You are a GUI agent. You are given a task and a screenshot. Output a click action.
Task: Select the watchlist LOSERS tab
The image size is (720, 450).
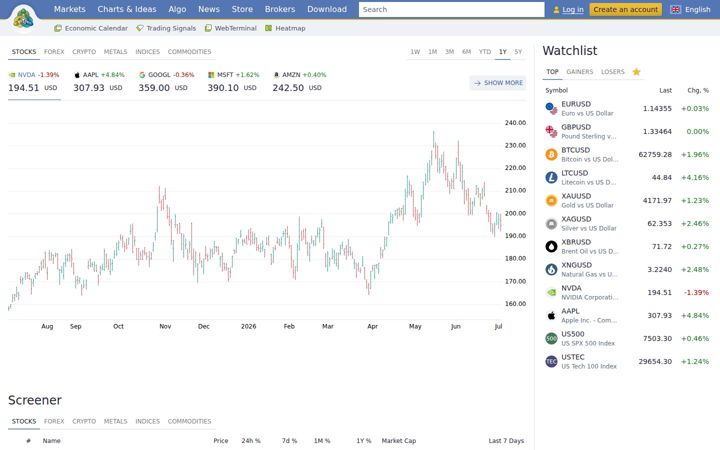[x=613, y=72]
